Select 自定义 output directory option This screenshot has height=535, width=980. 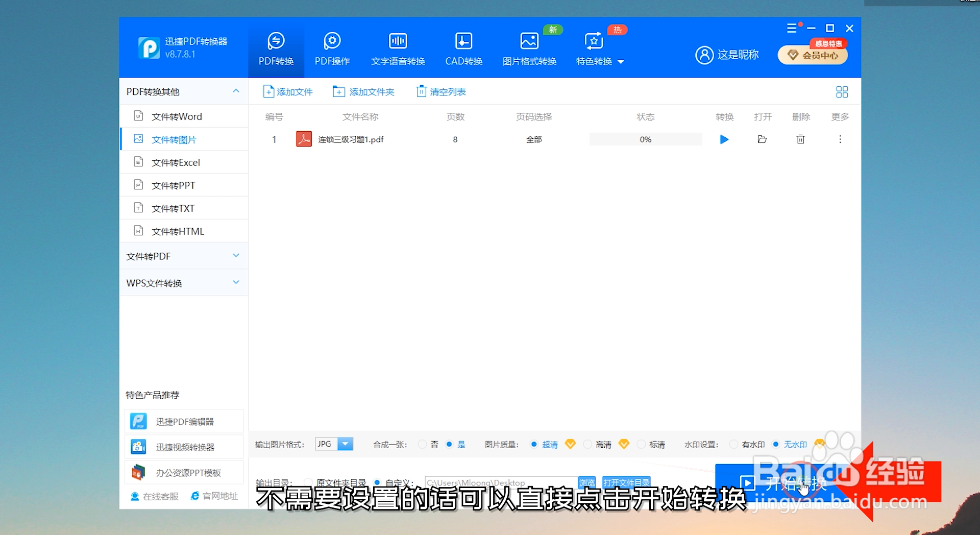tap(377, 482)
